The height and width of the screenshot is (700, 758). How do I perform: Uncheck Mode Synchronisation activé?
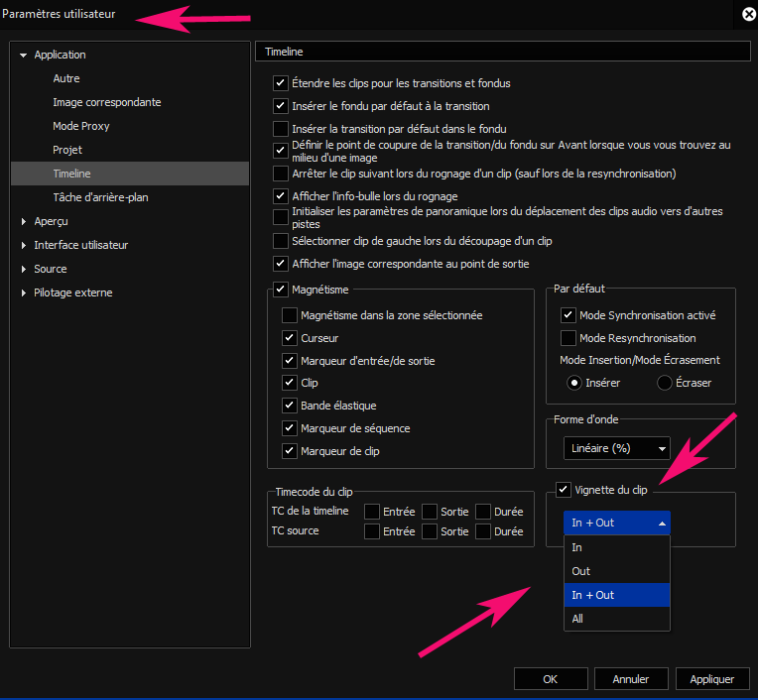(x=568, y=315)
